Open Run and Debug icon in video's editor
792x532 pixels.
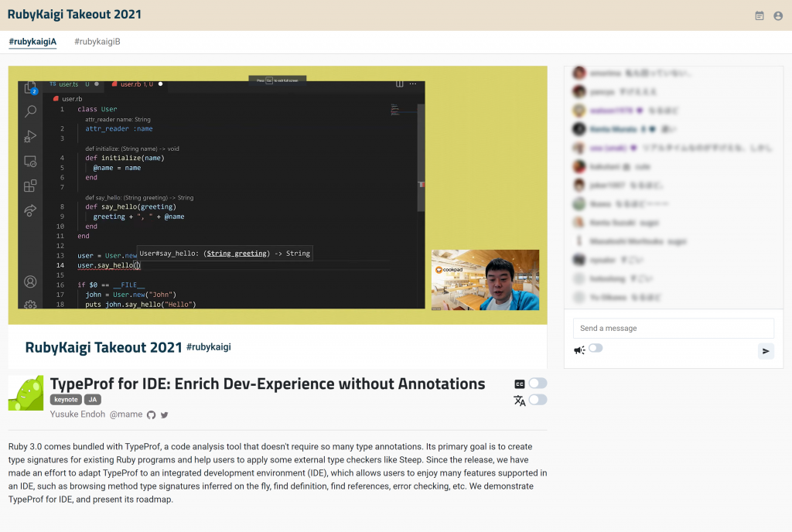coord(30,136)
